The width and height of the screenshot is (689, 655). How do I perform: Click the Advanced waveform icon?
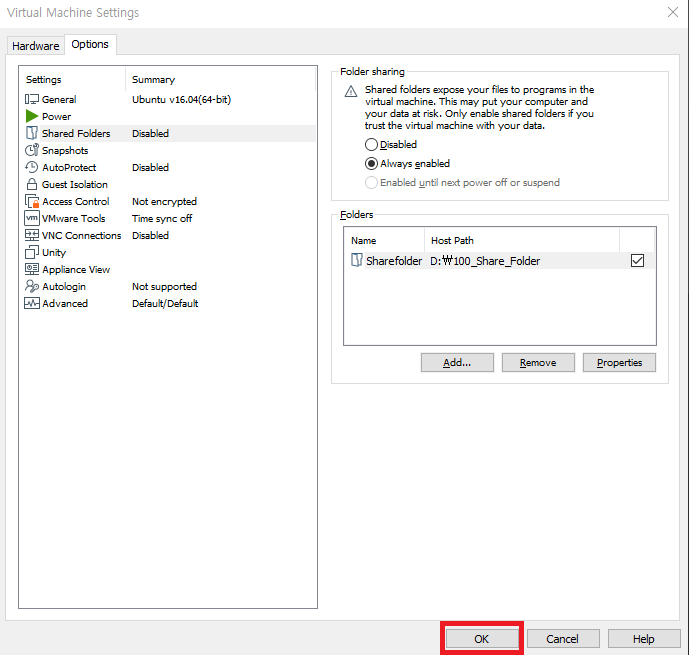[x=32, y=304]
